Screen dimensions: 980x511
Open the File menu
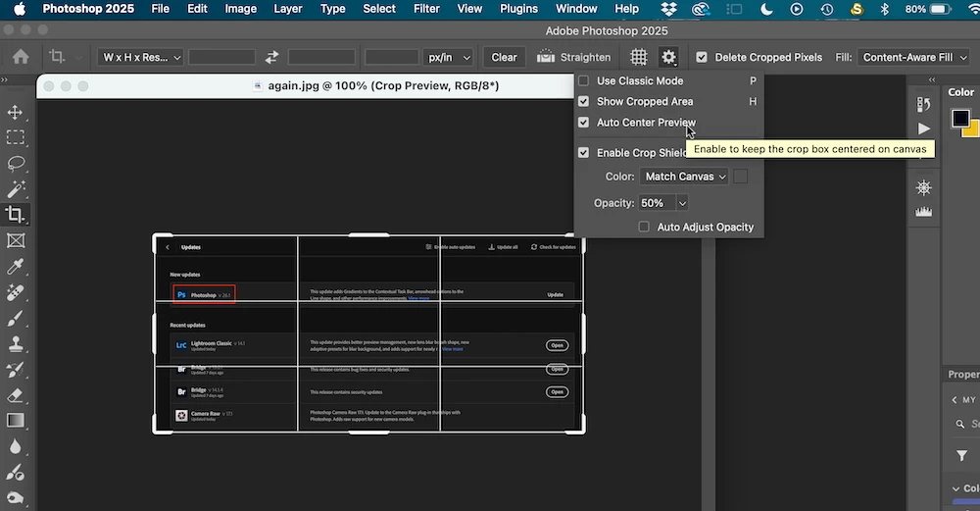160,9
